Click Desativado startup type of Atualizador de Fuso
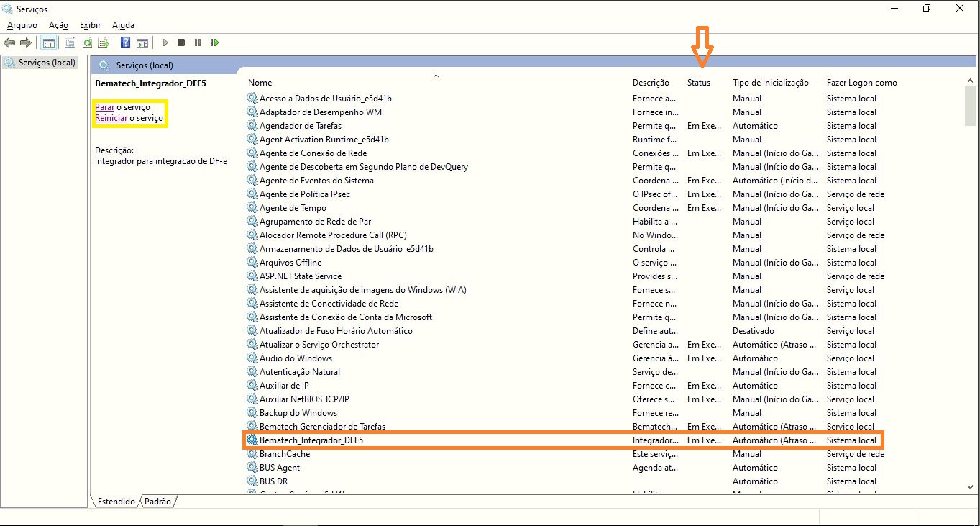This screenshot has width=980, height=526. click(754, 331)
